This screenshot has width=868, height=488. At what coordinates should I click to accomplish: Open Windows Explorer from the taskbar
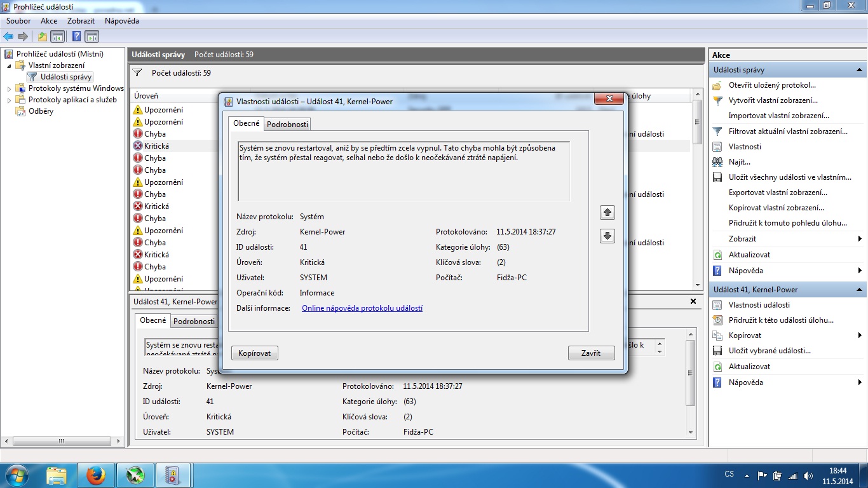tap(57, 475)
